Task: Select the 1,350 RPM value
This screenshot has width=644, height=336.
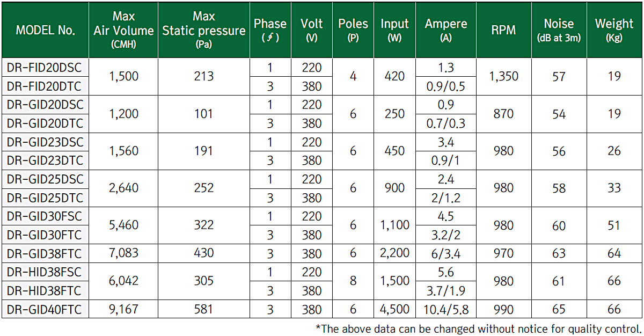Action: pos(503,76)
